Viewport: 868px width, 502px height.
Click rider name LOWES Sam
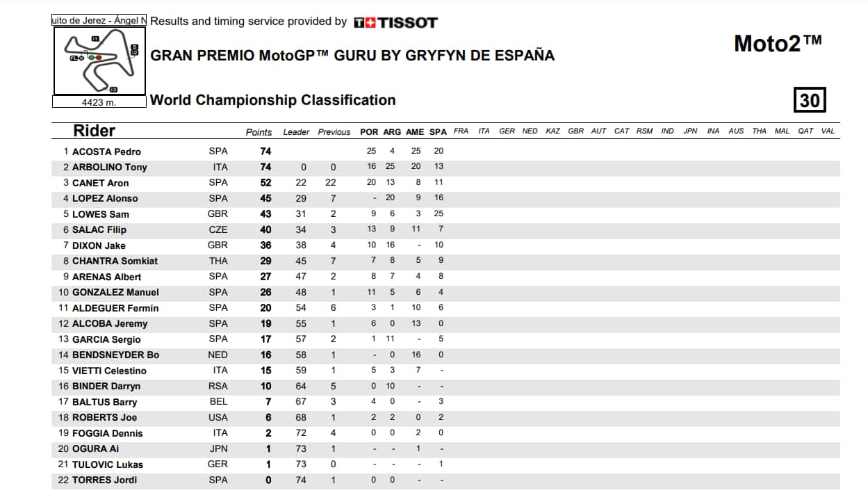pyautogui.click(x=101, y=214)
